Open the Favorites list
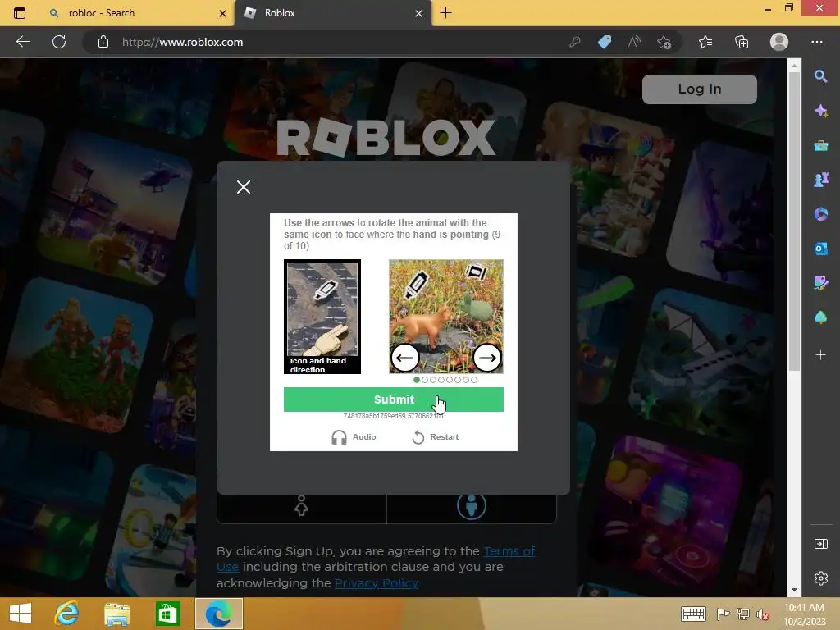The height and width of the screenshot is (630, 840). [x=705, y=42]
